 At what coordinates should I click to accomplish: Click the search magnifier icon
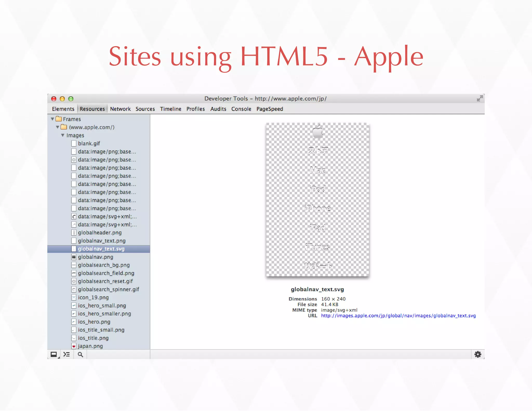pyautogui.click(x=81, y=354)
